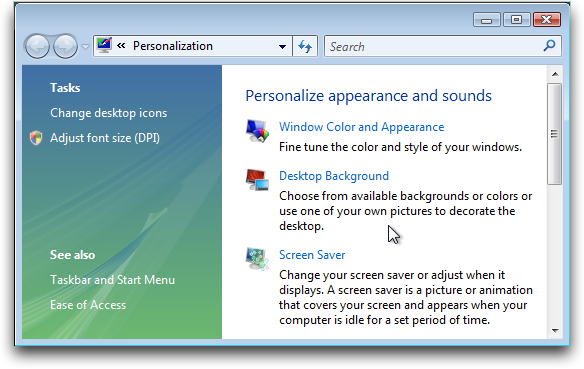Select Adjust font size (DPI) task
This screenshot has width=584, height=369.
[105, 138]
